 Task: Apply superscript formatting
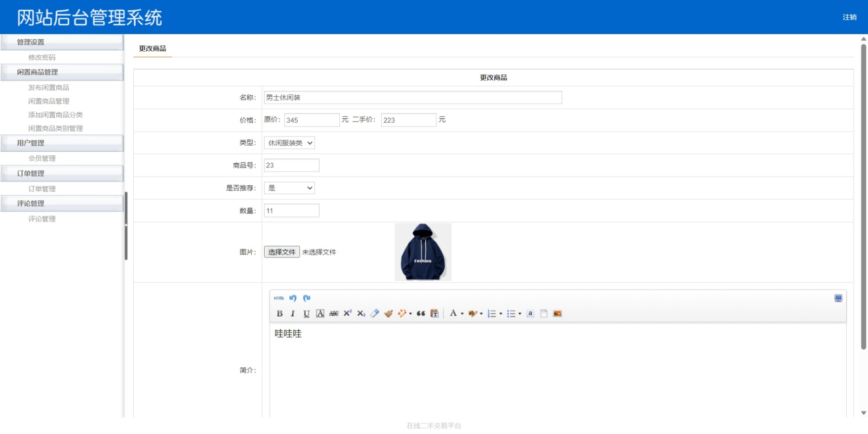[348, 313]
